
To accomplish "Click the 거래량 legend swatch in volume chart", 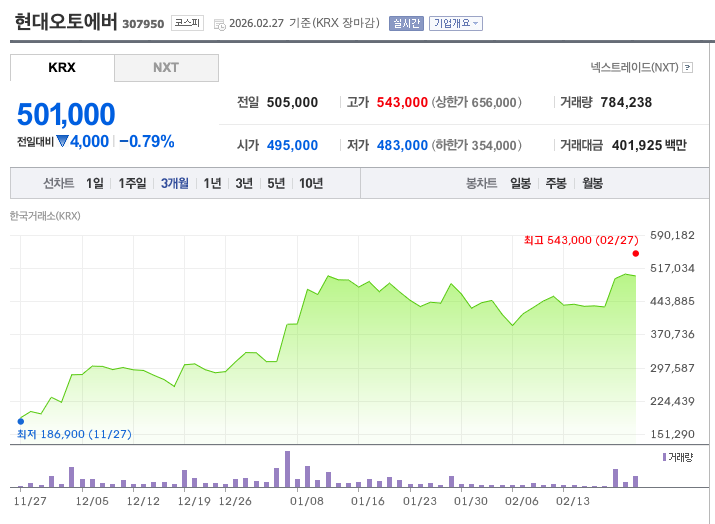I will click(x=664, y=457).
